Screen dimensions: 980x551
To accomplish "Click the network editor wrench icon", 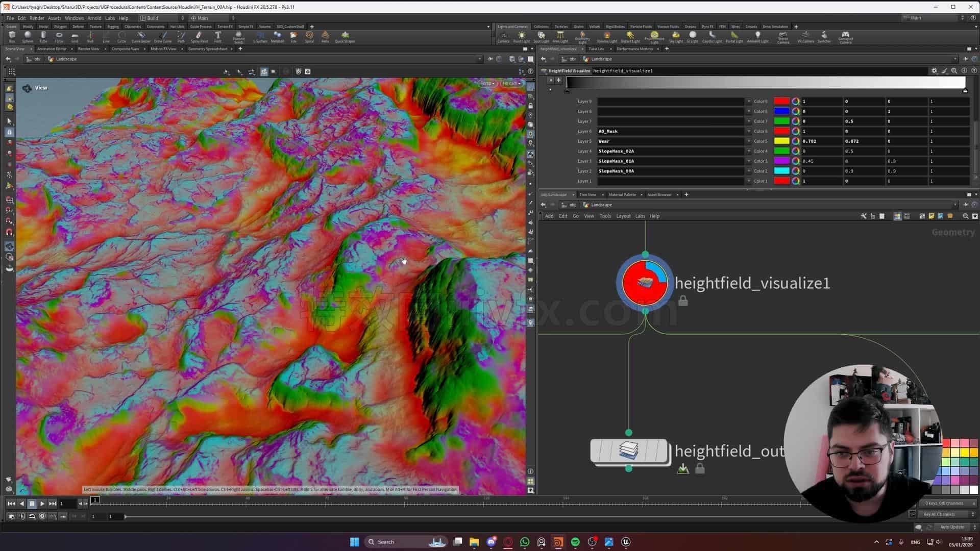I will (864, 216).
